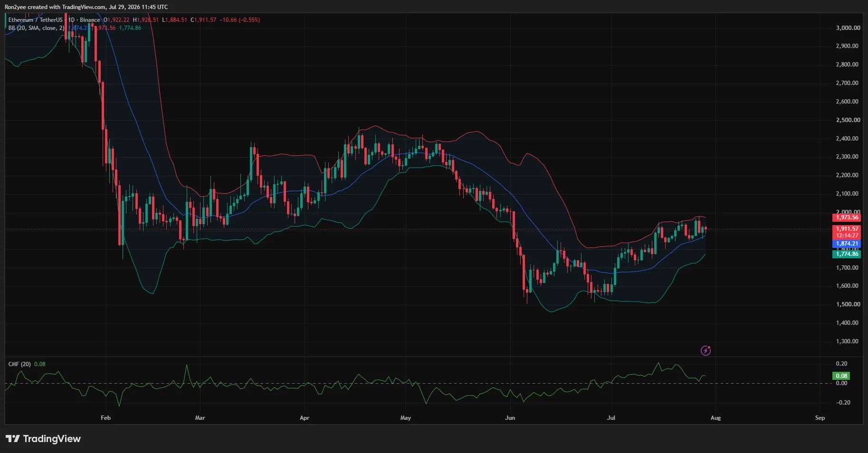Click the 1,500.00 price scale label
Image resolution: width=868 pixels, height=453 pixels.
(x=848, y=304)
